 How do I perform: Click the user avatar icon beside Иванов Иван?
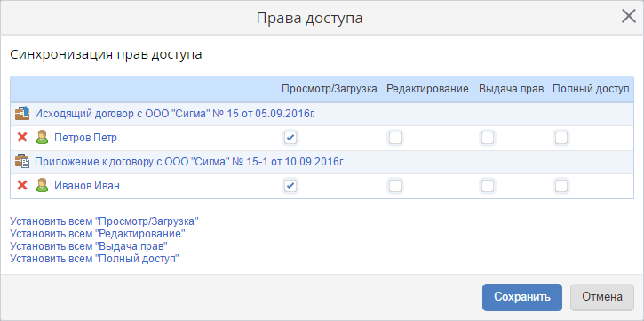[43, 185]
